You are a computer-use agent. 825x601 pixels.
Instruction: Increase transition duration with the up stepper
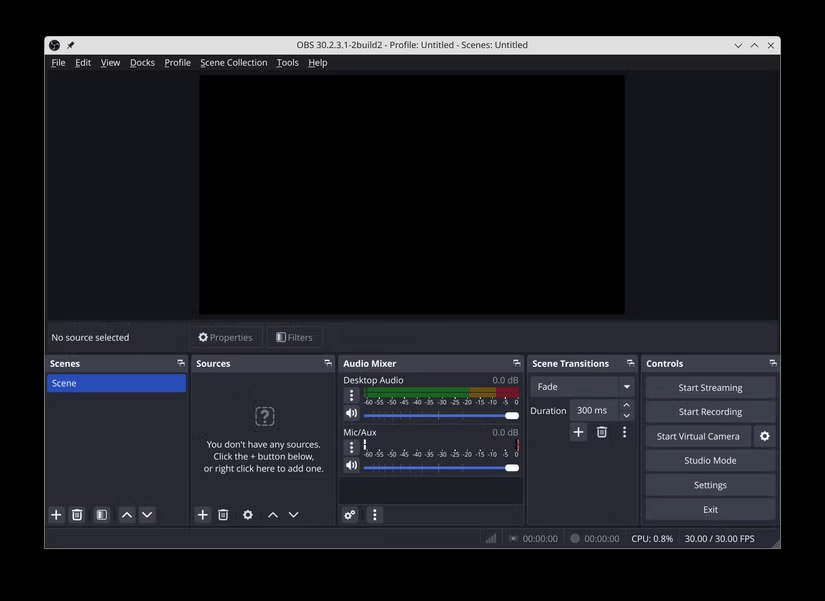(x=626, y=405)
